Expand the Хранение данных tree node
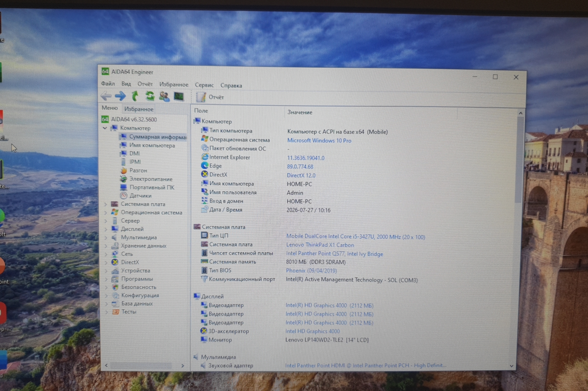Viewport: 588px width, 391px height. (x=106, y=246)
